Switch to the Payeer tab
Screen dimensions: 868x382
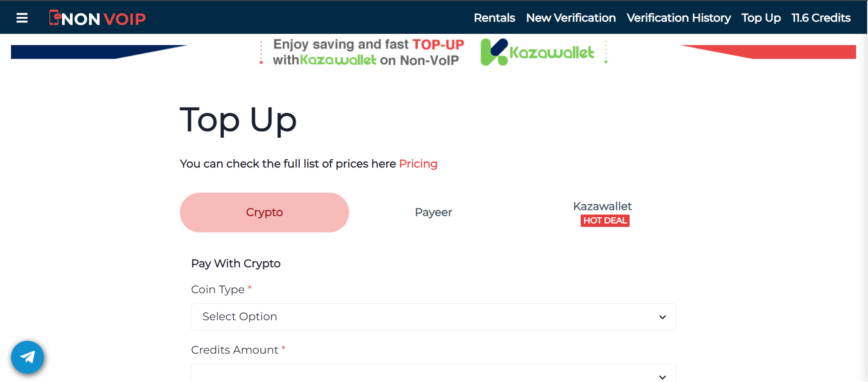tap(433, 212)
